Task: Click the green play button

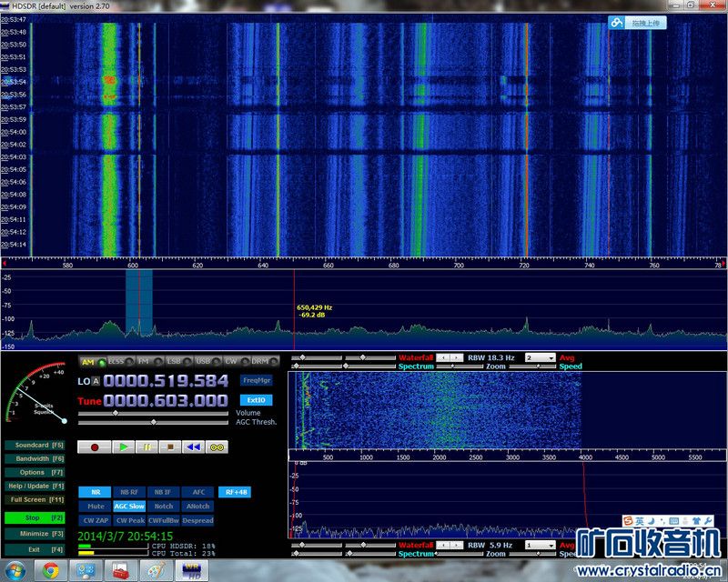Action: (123, 447)
